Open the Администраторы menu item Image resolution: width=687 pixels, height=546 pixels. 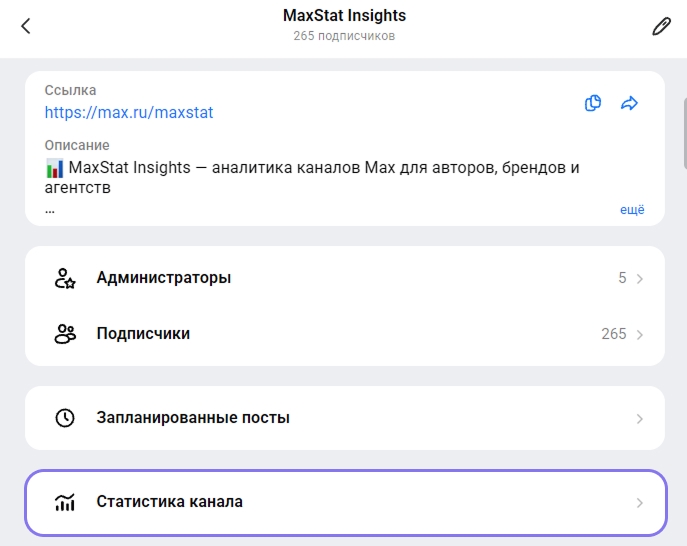click(x=345, y=278)
